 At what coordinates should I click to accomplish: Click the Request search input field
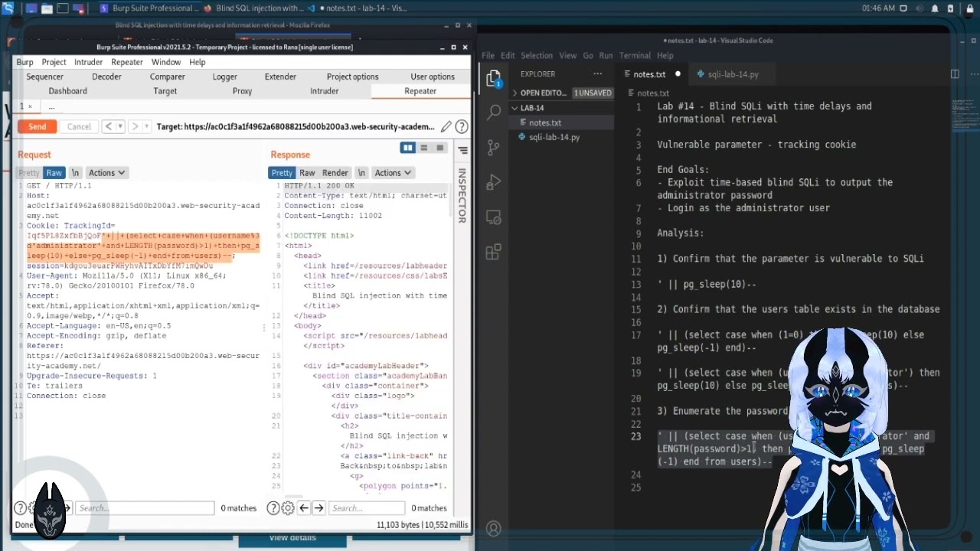click(x=145, y=508)
